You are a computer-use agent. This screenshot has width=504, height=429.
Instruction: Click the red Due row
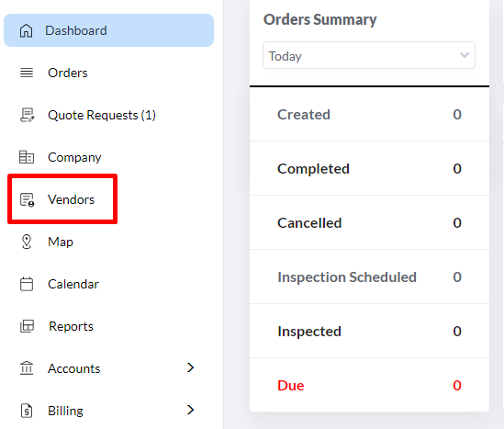369,385
